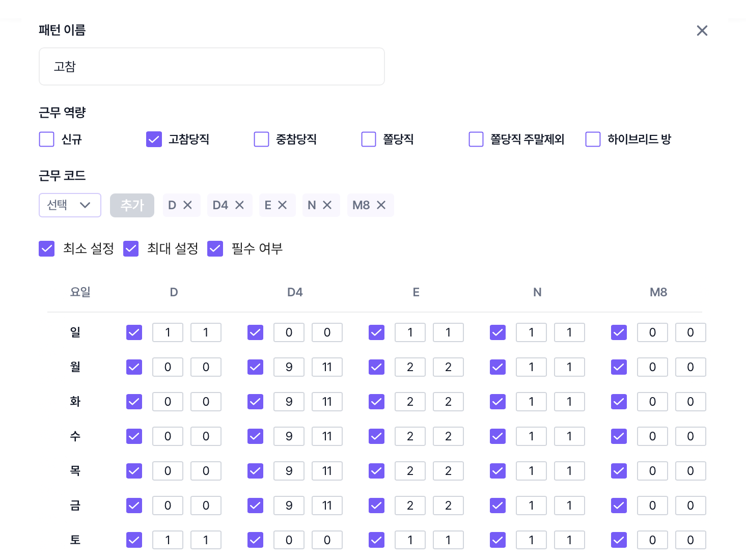Edit the N maximum value for 월
The image size is (746, 560).
point(569,367)
